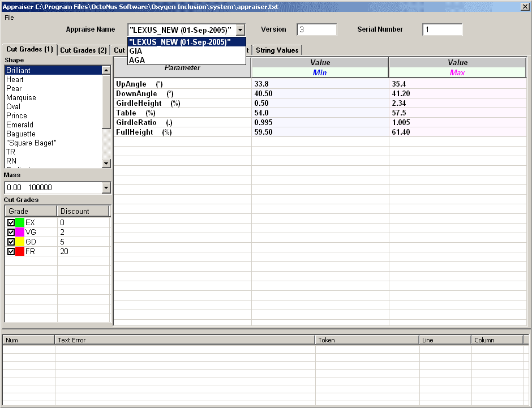Pick the Emerald shape
Viewport: 532px width, 408px height.
tap(20, 125)
